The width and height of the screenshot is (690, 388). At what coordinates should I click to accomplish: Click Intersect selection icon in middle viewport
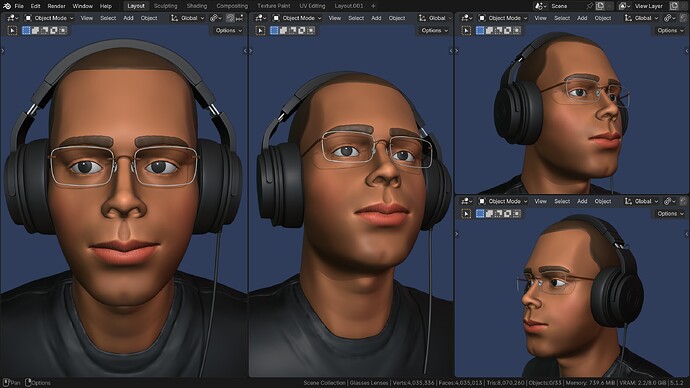pyautogui.click(x=311, y=30)
